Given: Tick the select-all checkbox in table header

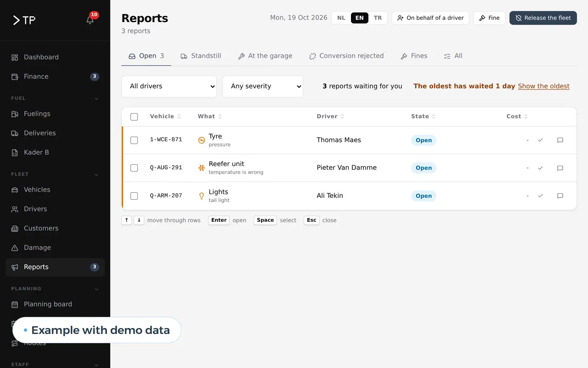Looking at the screenshot, I should pyautogui.click(x=134, y=117).
